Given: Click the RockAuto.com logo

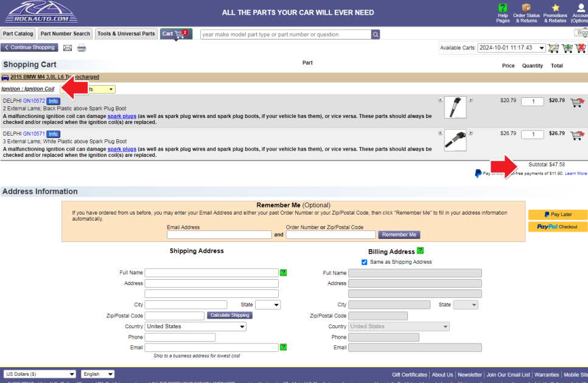Looking at the screenshot, I should click(x=41, y=12).
